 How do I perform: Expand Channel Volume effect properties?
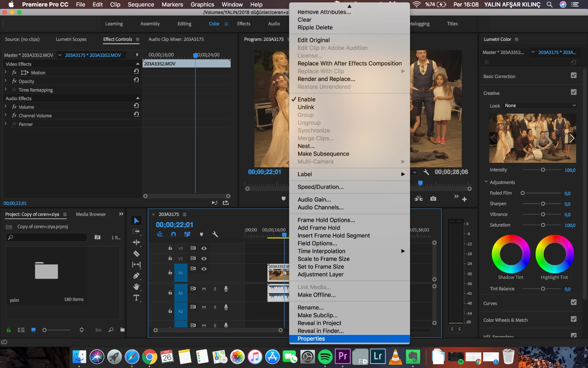coord(6,115)
